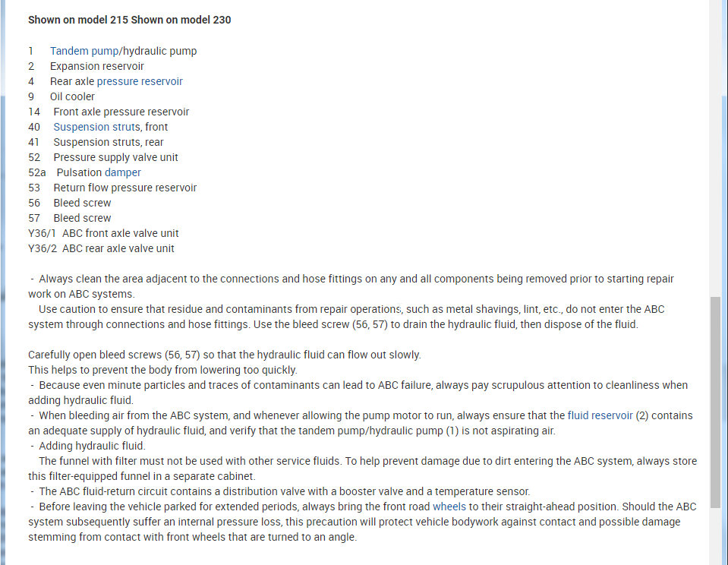728x565 pixels.
Task: Click the 'Adding hydraulic fluid.' bullet line
Action: click(92, 446)
